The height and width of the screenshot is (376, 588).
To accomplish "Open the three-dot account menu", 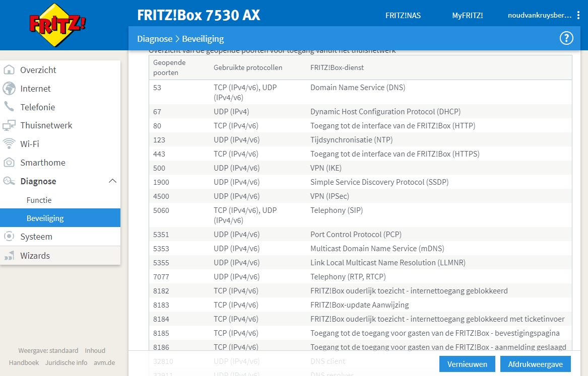I will (x=577, y=15).
